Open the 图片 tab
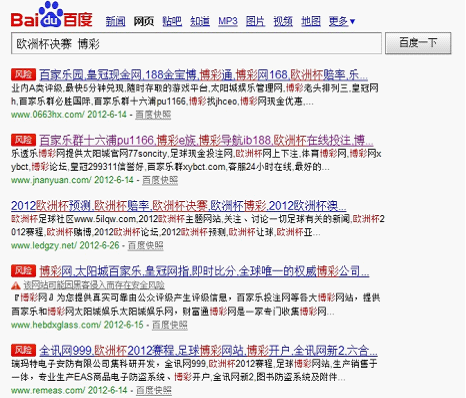 255,21
